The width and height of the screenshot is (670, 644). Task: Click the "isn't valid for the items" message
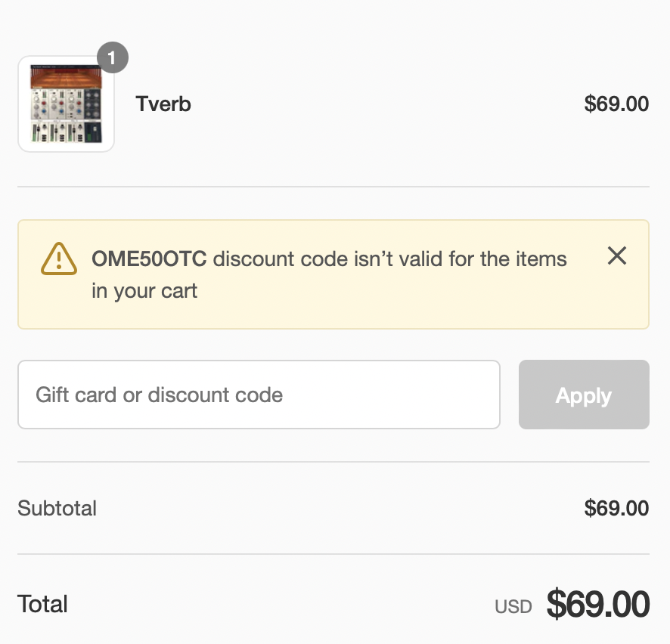pos(389,259)
